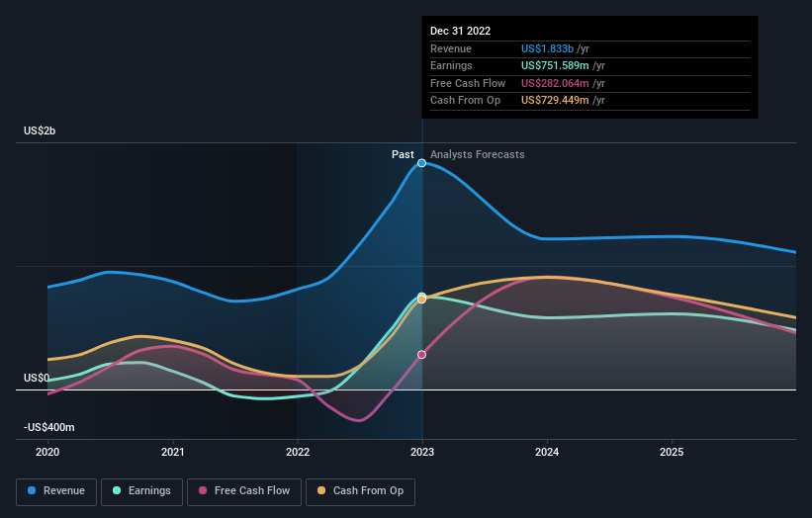This screenshot has width=812, height=518.
Task: Toggle the Free Cash Flow legend series
Action: click(x=244, y=491)
